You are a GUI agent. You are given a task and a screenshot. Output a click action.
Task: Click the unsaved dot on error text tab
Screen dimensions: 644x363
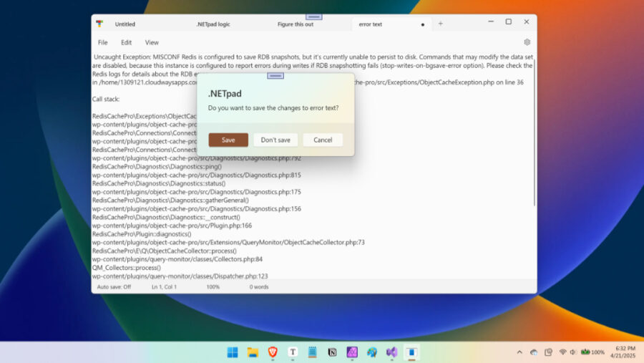[423, 24]
